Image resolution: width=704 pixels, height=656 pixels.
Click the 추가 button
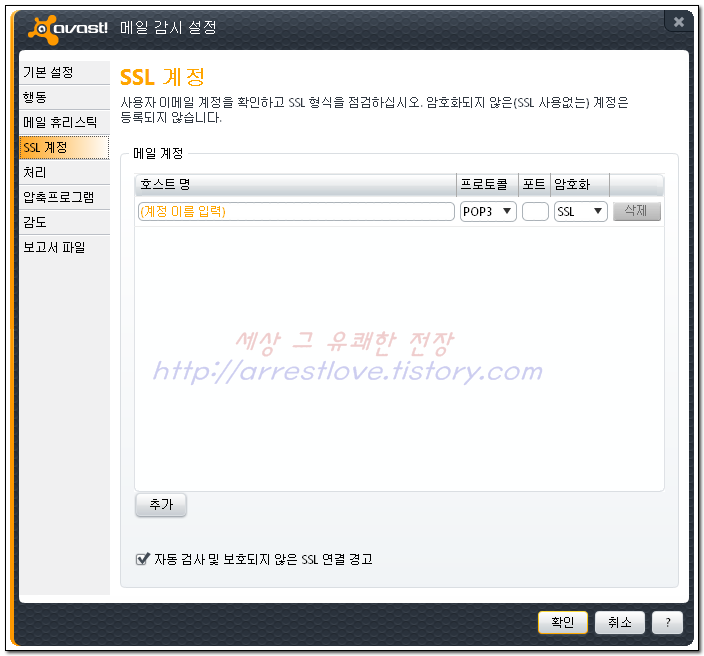161,505
